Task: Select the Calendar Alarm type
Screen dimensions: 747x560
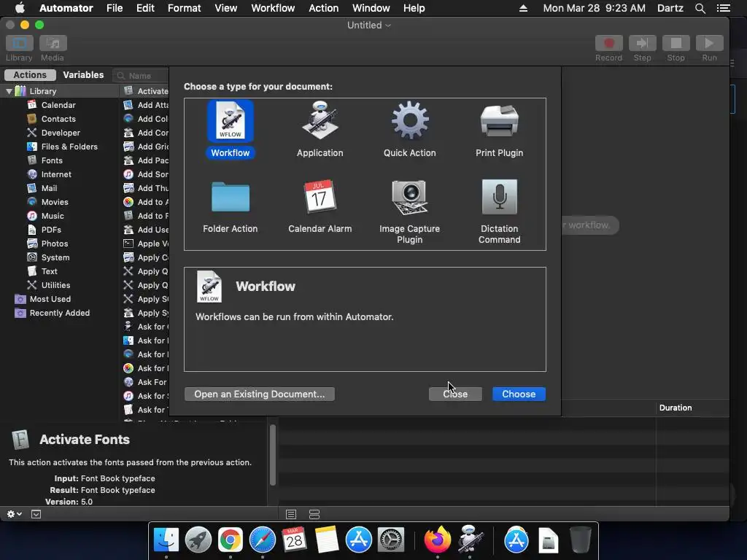Action: tap(320, 206)
